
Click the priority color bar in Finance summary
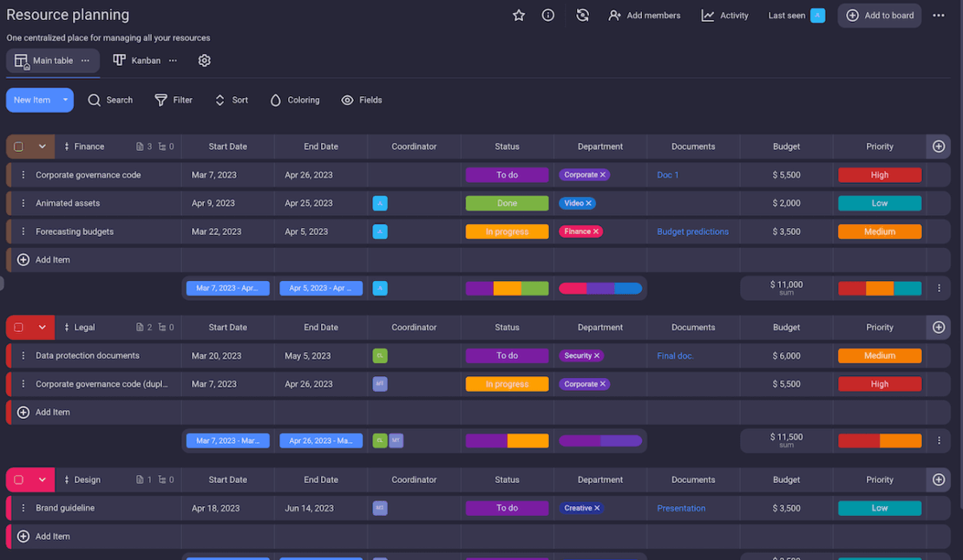879,287
